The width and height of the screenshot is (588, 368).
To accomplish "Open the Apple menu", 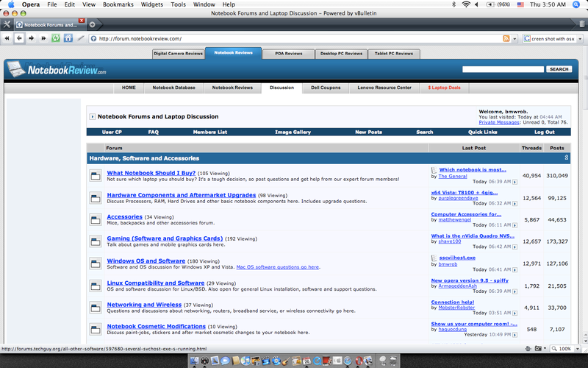I will (x=11, y=4).
